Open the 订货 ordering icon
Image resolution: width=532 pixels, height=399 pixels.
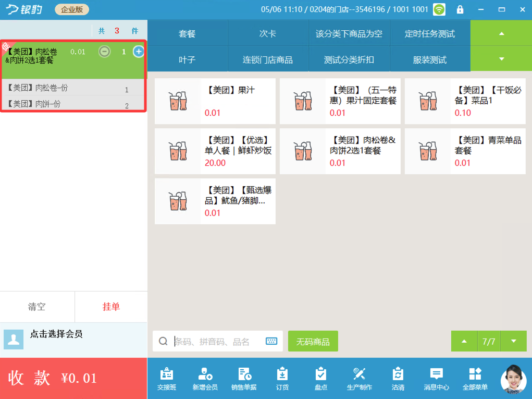pyautogui.click(x=282, y=378)
